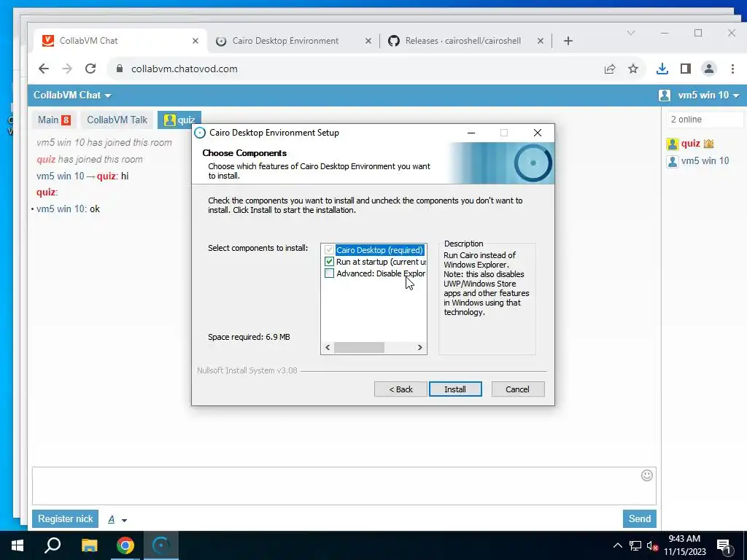The height and width of the screenshot is (560, 747).
Task: Click the Register nick button
Action: 65,518
